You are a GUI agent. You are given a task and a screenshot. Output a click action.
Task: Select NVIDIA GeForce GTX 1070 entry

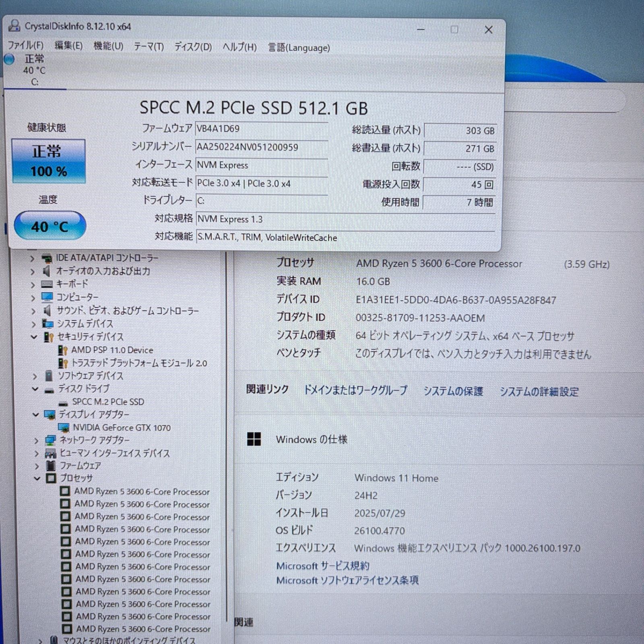(x=122, y=427)
